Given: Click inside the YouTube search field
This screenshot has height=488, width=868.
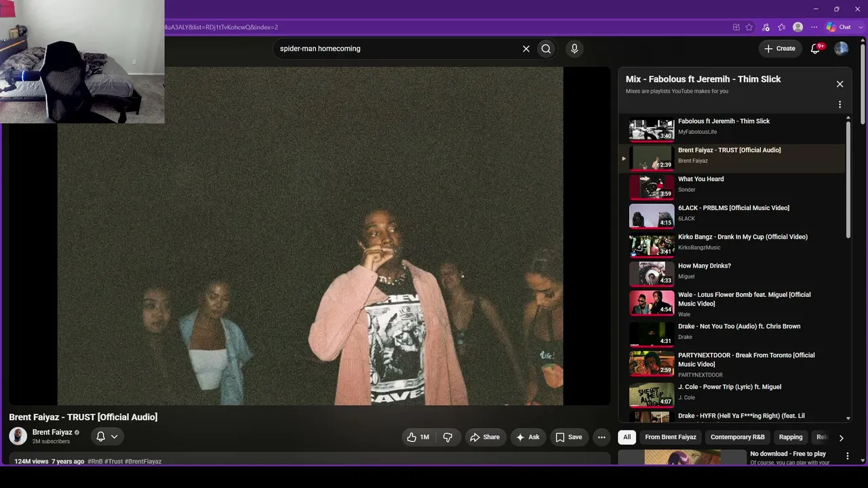Looking at the screenshot, I should [397, 49].
